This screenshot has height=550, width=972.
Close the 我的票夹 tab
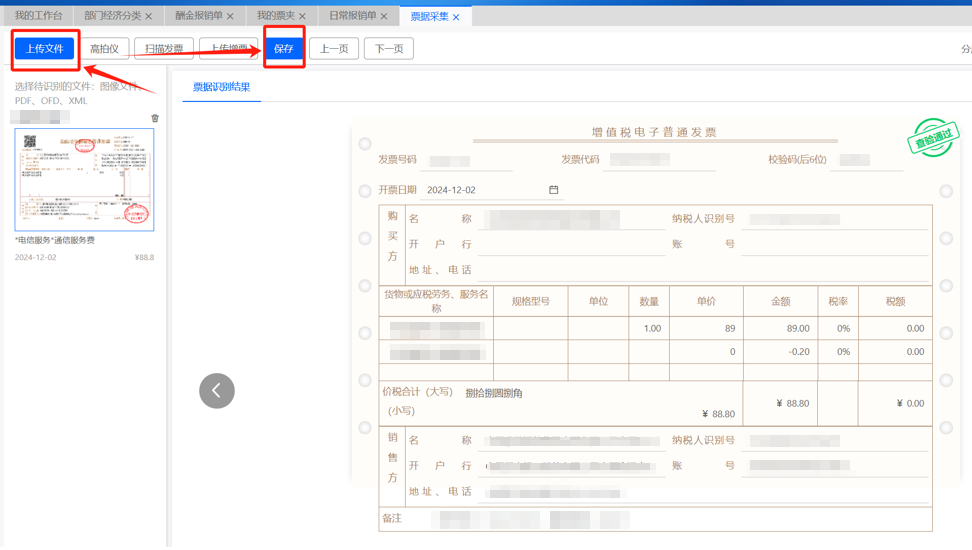tap(302, 17)
